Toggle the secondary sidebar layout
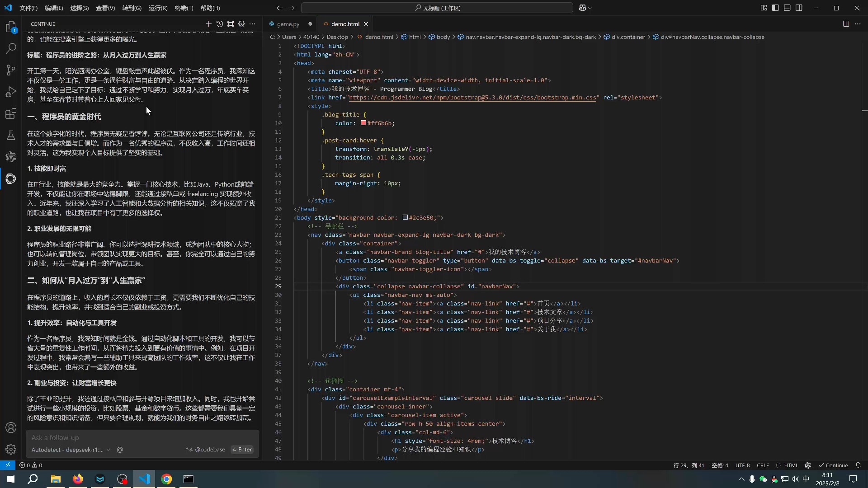Screen dimensions: 868x488 [799, 8]
